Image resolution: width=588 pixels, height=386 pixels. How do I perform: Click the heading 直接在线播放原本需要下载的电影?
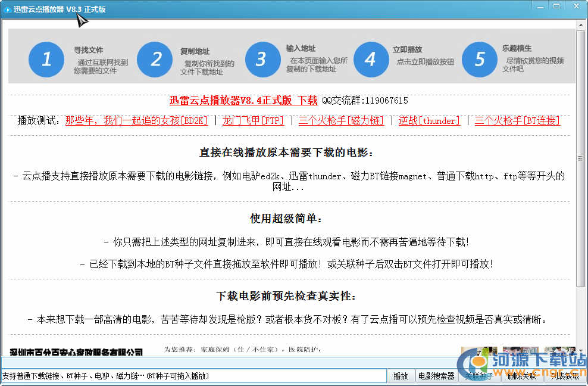[x=287, y=152]
